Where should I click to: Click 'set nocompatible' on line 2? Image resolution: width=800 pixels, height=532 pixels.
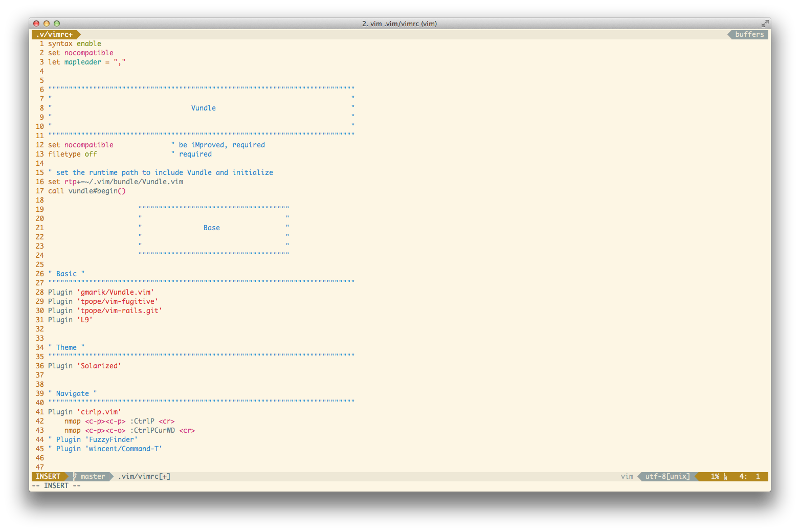coord(81,53)
